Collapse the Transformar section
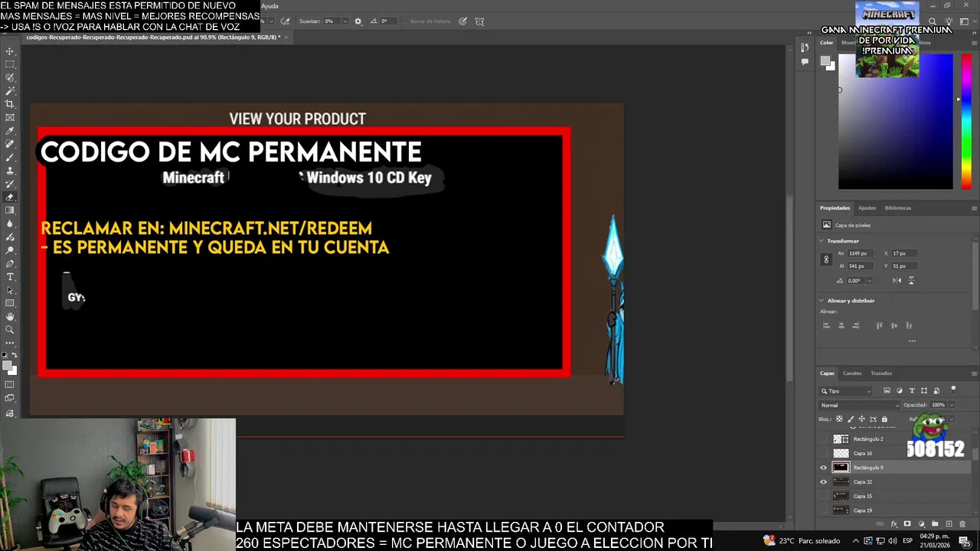This screenshot has height=551, width=980. 822,241
